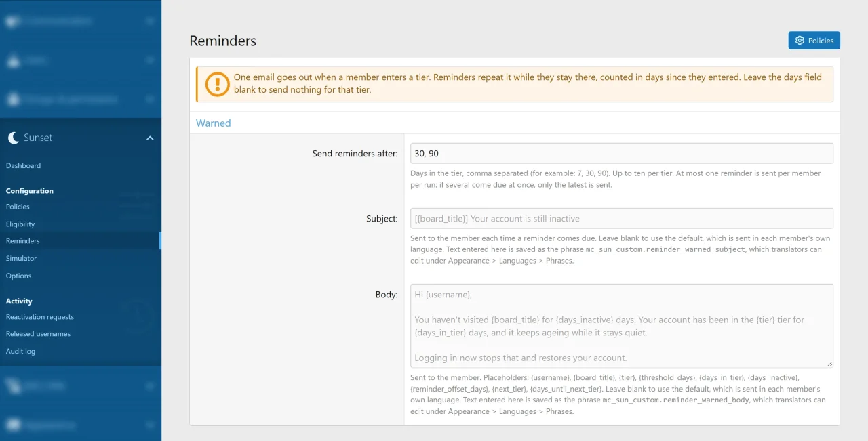This screenshot has width=868, height=441.
Task: Focus the Send reminders after field
Action: click(622, 154)
